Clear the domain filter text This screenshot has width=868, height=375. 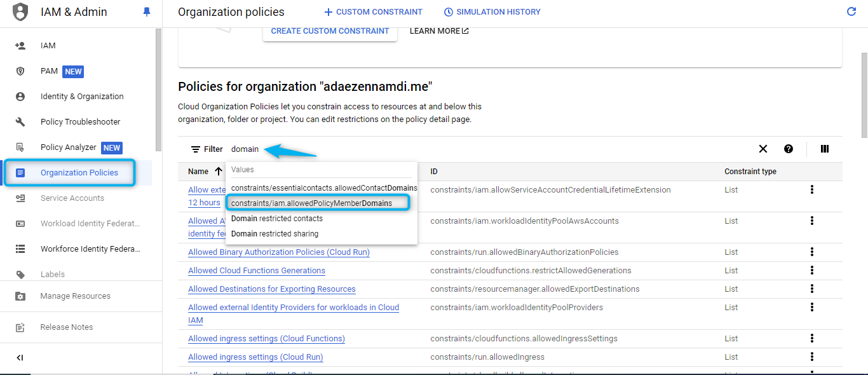(x=763, y=149)
